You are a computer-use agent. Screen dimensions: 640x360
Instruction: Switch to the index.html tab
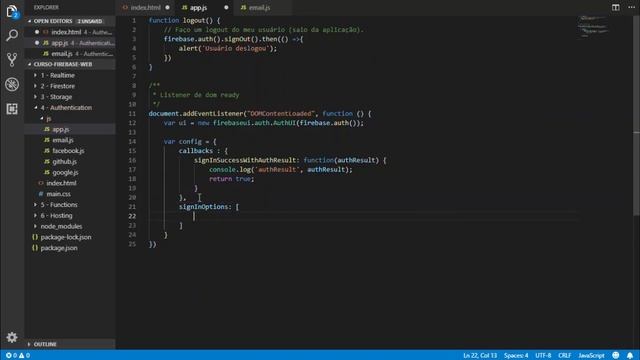[146, 7]
